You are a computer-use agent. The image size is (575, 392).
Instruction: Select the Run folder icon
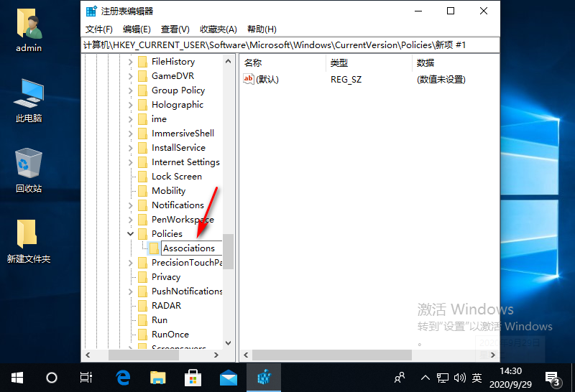[x=142, y=320]
